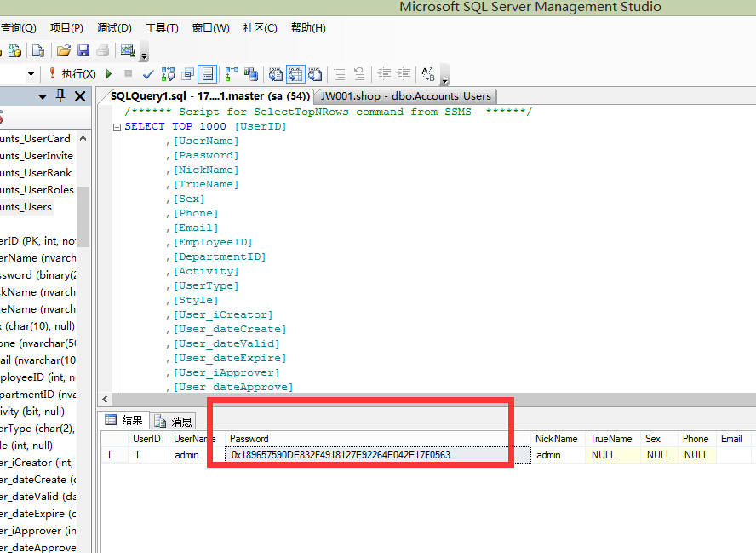Click the UserID column header
The image size is (756, 553).
click(147, 439)
